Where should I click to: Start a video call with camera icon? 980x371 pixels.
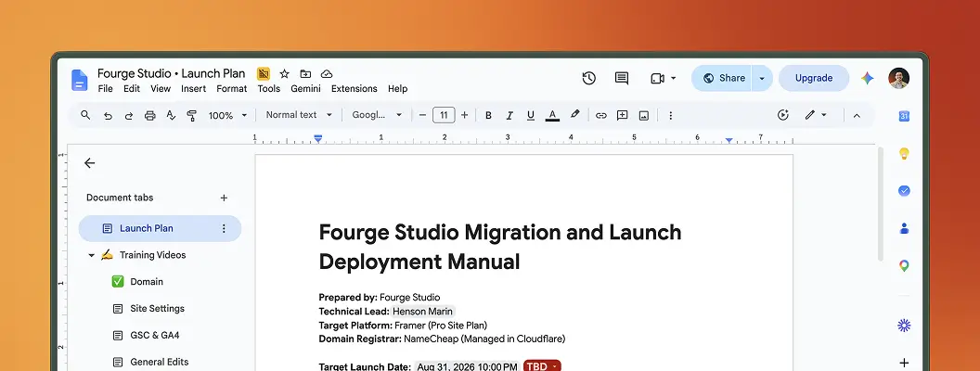(657, 78)
